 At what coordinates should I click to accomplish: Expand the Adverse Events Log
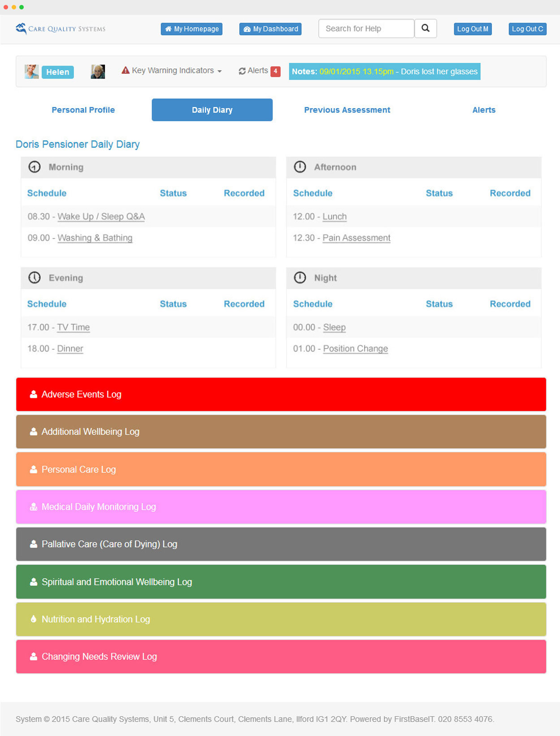pos(281,394)
